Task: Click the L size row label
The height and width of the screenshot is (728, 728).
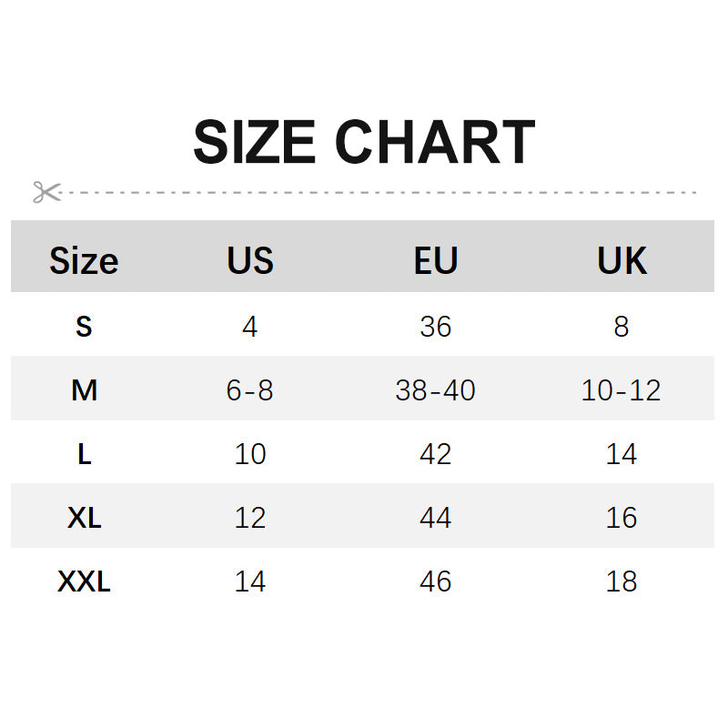Action: (x=84, y=453)
